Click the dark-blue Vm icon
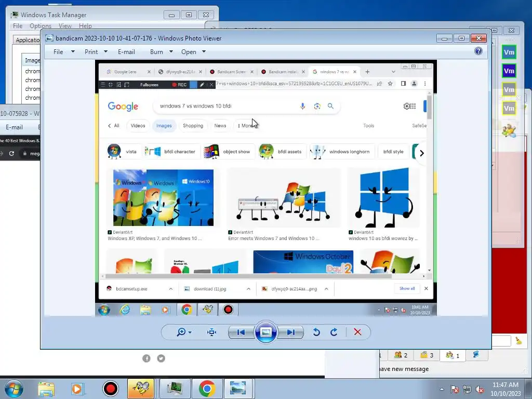The image size is (532, 399). coord(509,71)
